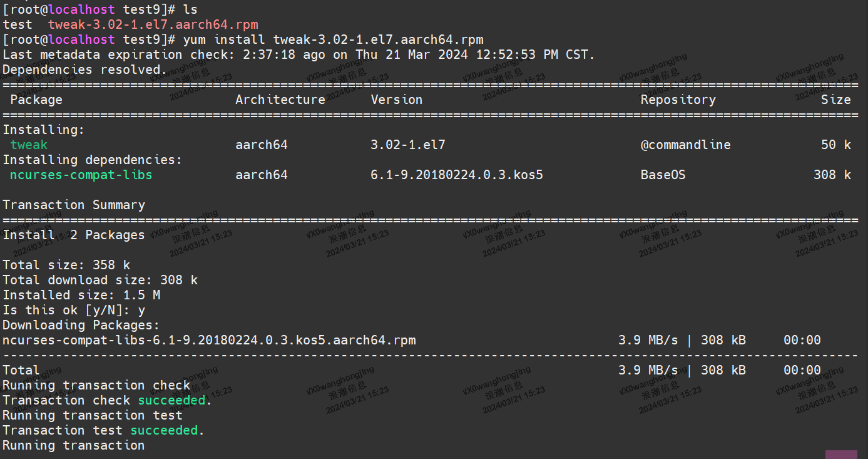
Task: Click the Architecture column header
Action: pyautogui.click(x=280, y=100)
